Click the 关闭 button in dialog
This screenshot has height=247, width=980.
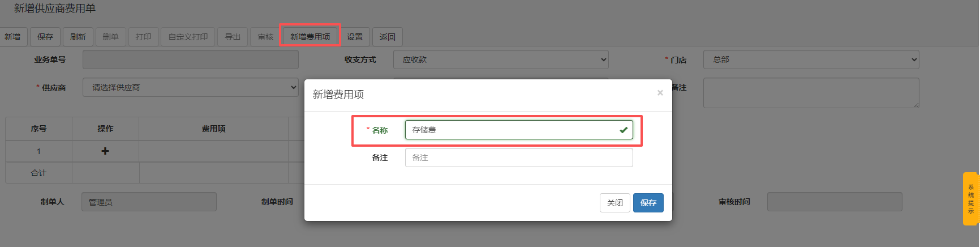614,203
